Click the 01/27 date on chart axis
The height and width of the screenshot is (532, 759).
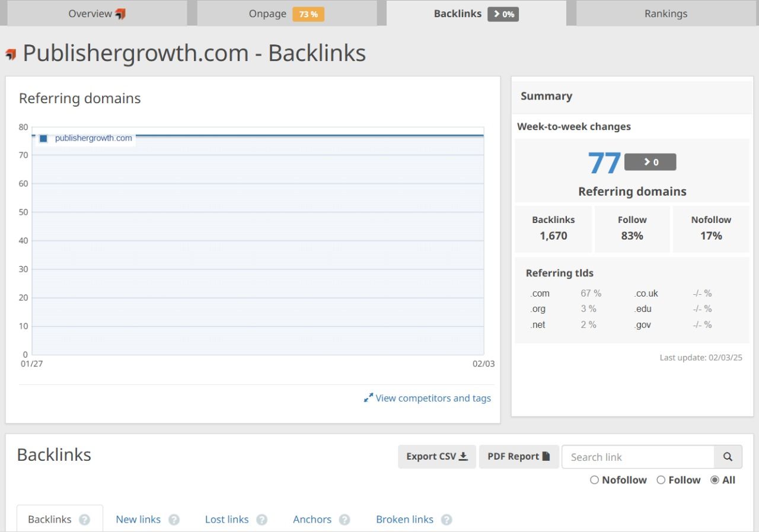click(31, 364)
